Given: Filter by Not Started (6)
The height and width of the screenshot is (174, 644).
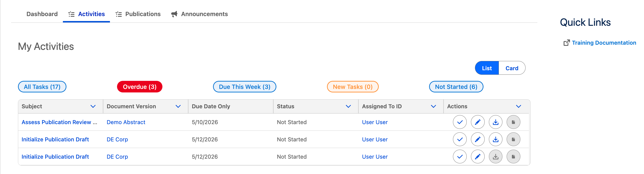Looking at the screenshot, I should pyautogui.click(x=456, y=87).
